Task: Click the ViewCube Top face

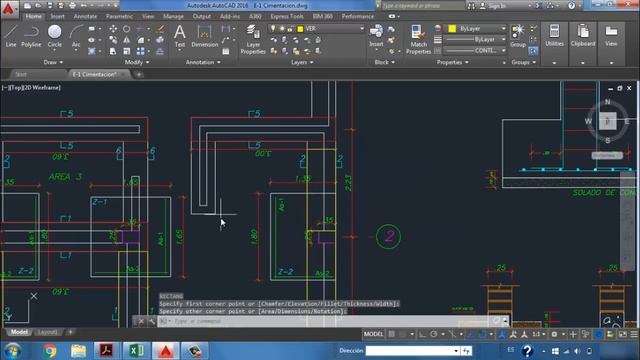Action: pyautogui.click(x=607, y=121)
